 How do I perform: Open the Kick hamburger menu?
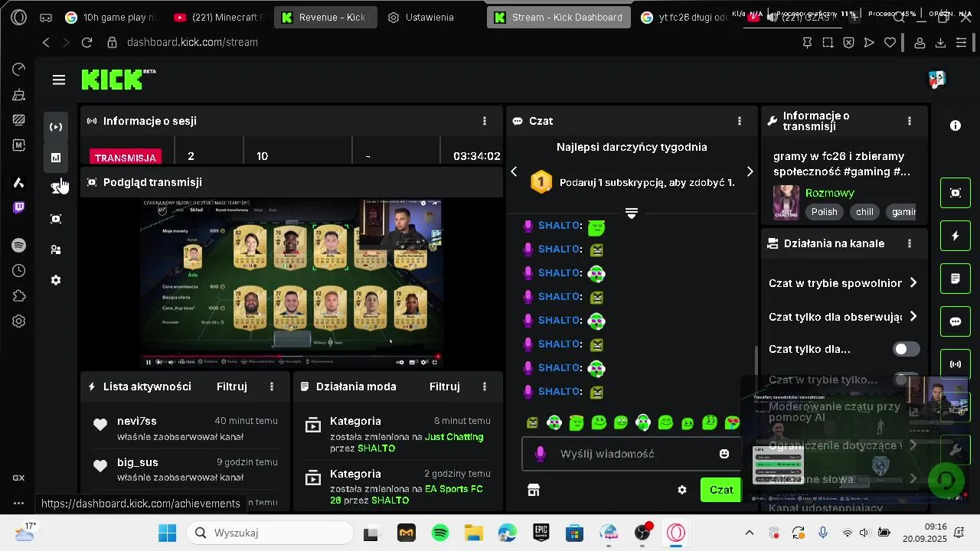[59, 80]
